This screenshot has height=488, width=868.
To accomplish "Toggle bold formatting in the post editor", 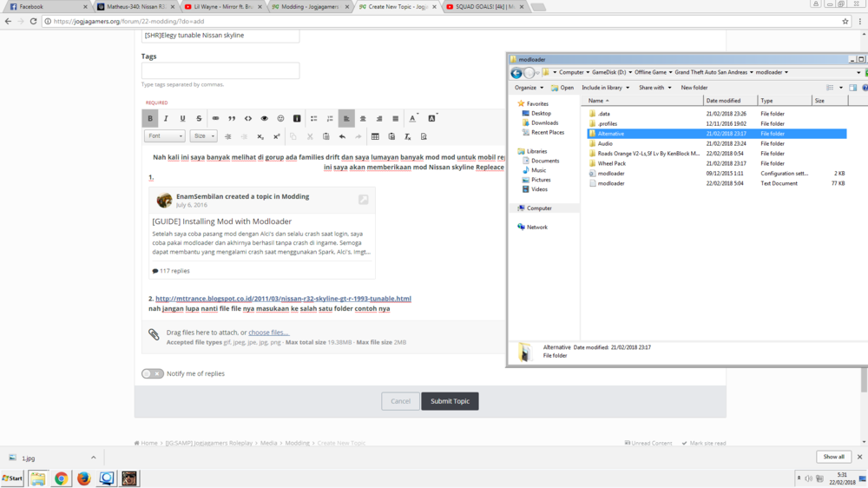I will pyautogui.click(x=150, y=119).
